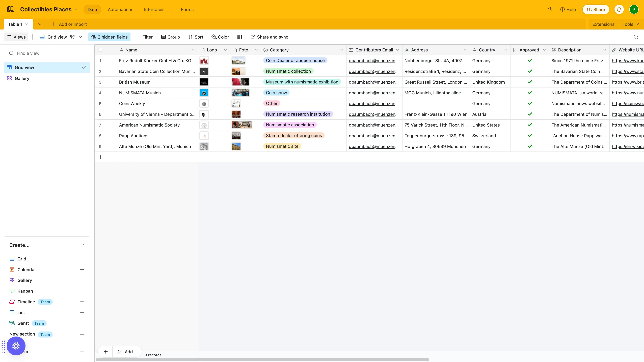Add a Kanban view with plus
This screenshot has width=644, height=362.
(82, 291)
